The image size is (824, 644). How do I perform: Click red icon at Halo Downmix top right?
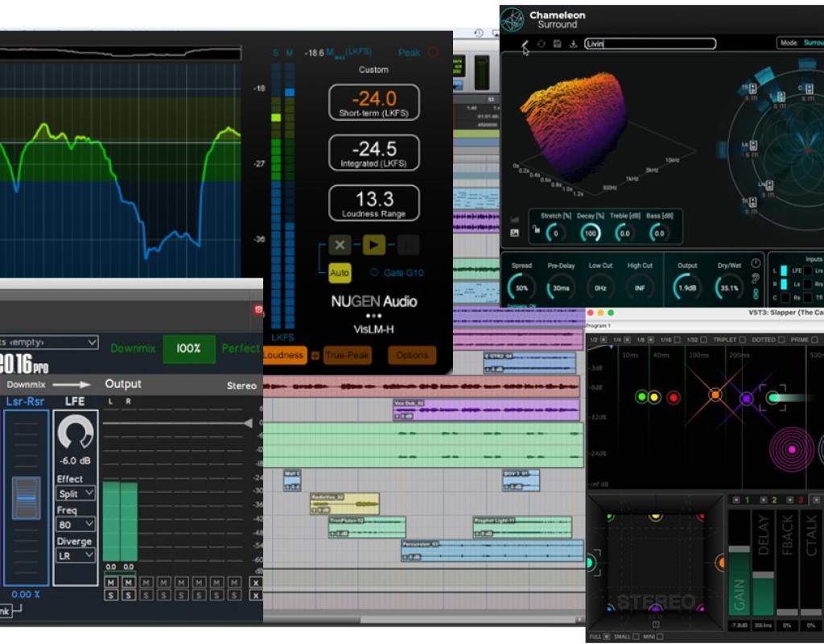click(x=258, y=310)
